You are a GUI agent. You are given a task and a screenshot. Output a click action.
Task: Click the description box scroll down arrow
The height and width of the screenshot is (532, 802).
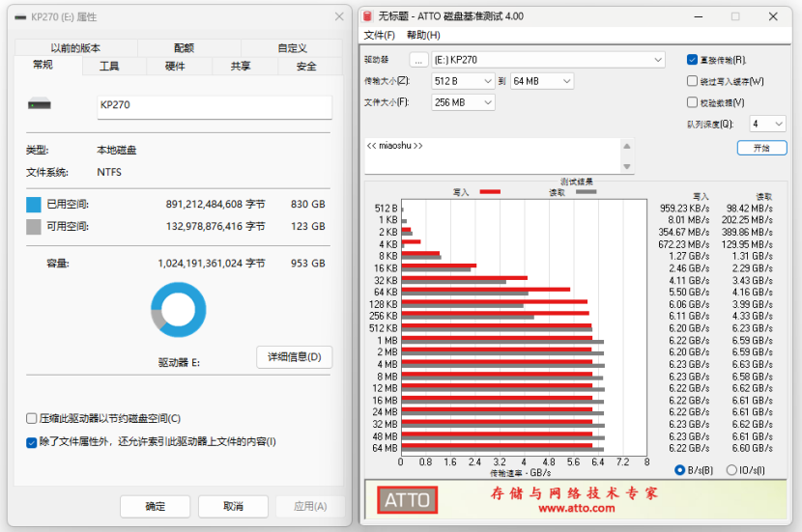coord(627,167)
